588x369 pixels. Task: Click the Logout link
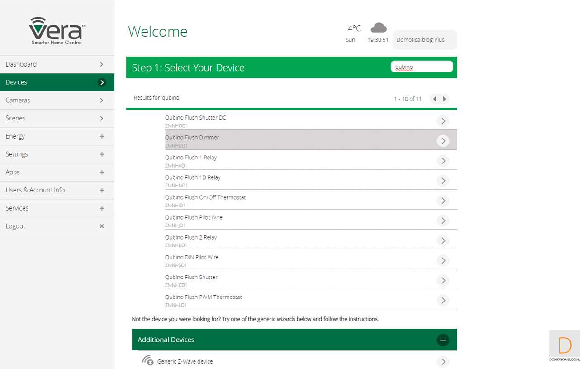point(57,226)
